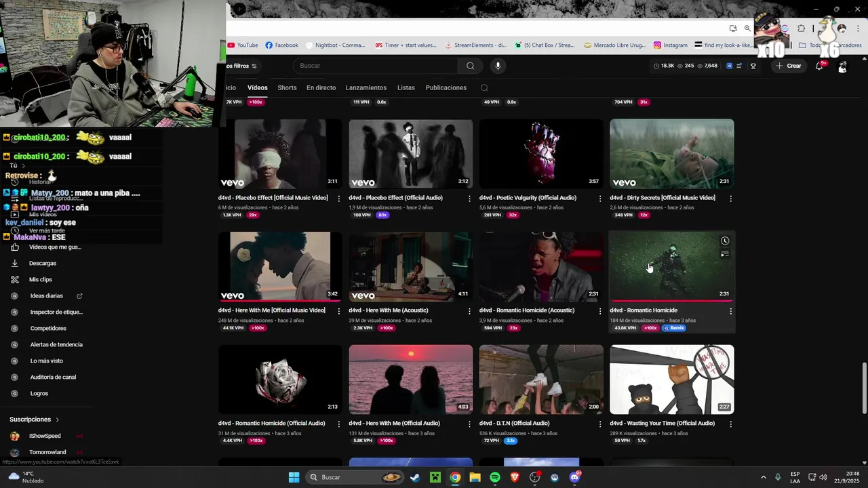Screen dimensions: 868x488
Task: Show hidden system tray icons
Action: point(763,477)
